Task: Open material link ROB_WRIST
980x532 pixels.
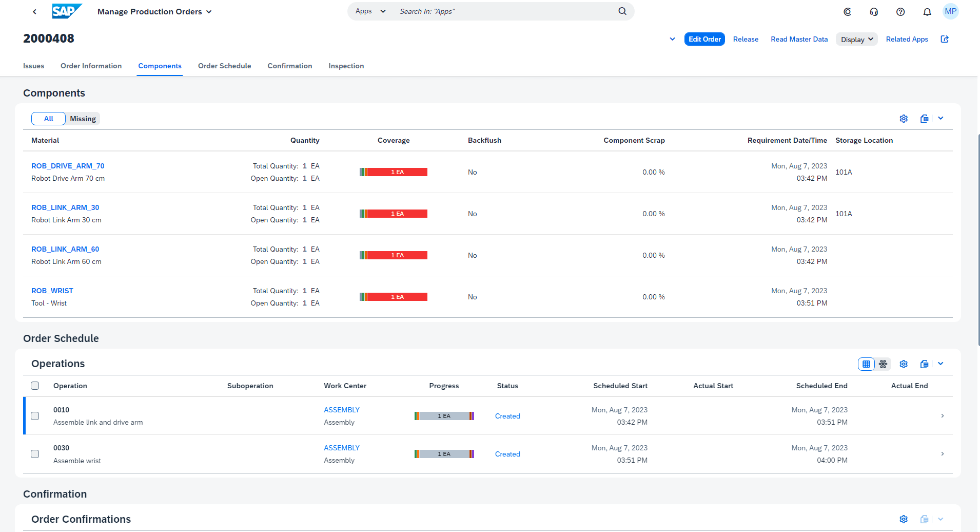Action: pyautogui.click(x=52, y=291)
